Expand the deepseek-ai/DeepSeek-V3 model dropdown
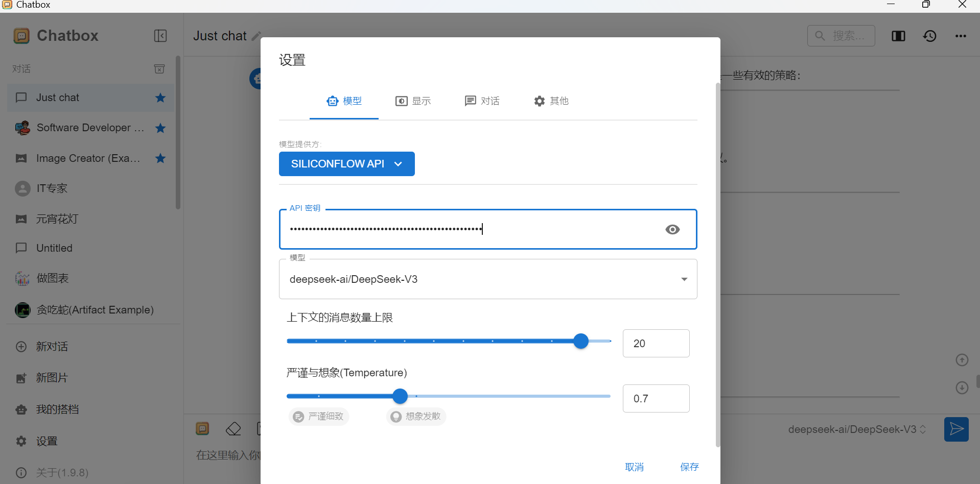 click(488, 279)
